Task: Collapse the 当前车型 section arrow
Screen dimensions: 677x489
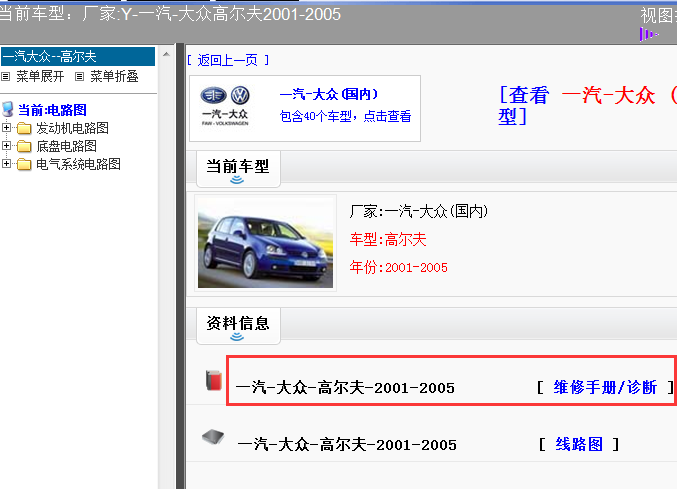Action: coord(237,180)
